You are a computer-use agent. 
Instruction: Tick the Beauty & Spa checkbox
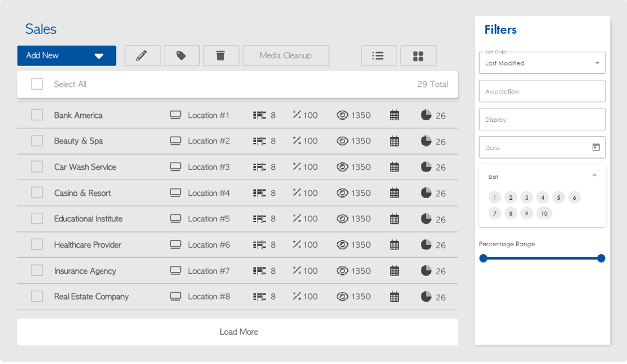[x=37, y=141]
